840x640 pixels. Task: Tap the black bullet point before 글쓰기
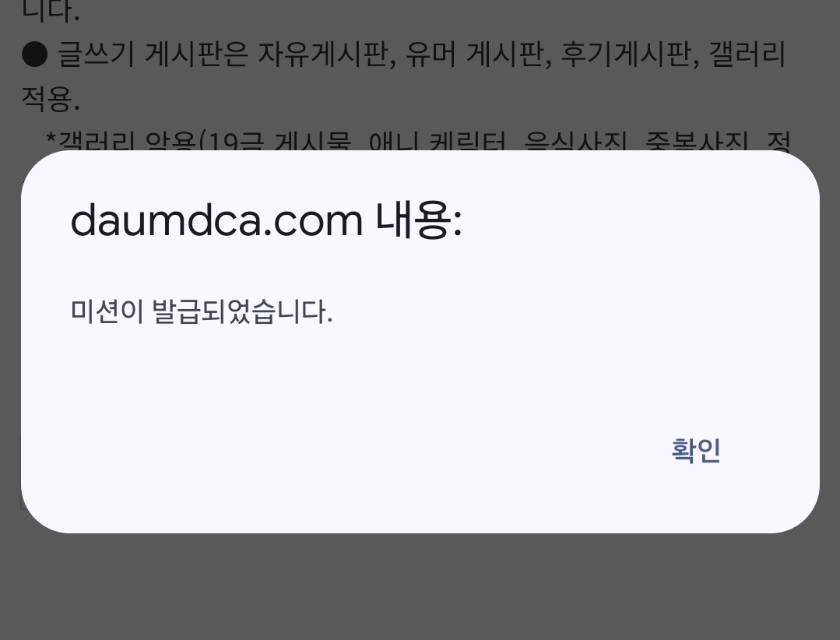tap(35, 55)
